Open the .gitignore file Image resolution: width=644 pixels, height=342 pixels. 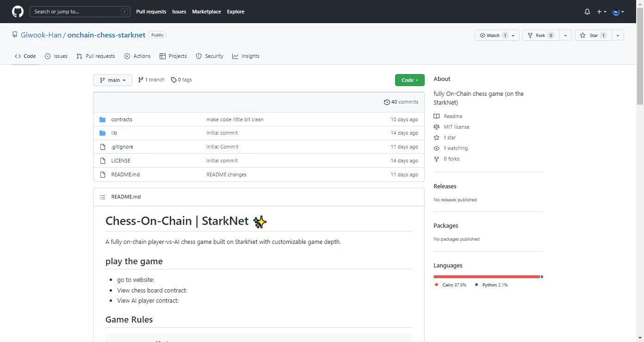click(x=122, y=147)
